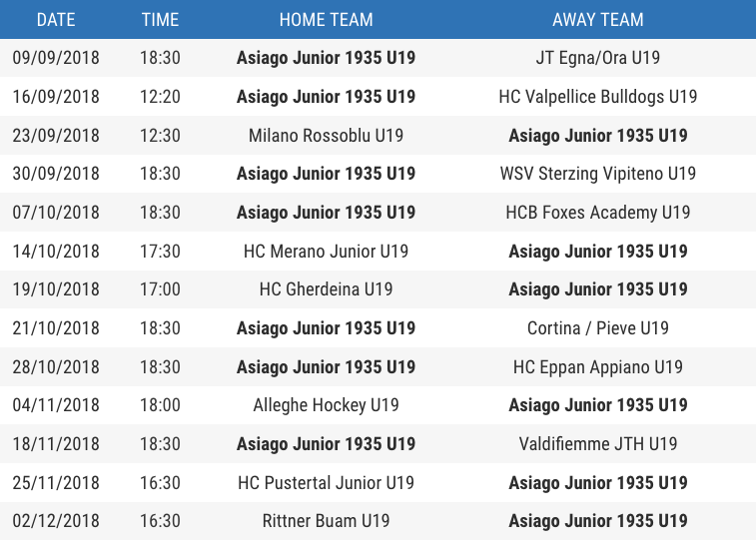
Task: Select WSV Sterzing Vipiteno U19 entry
Action: click(598, 174)
